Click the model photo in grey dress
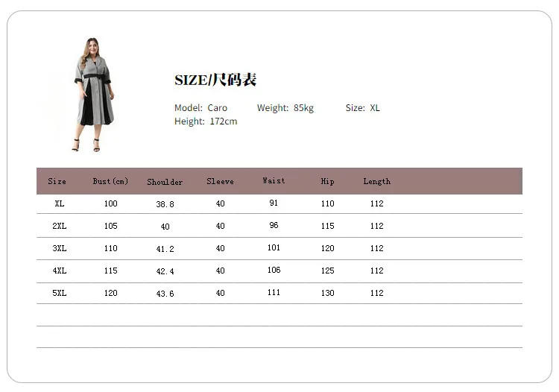 click(93, 95)
